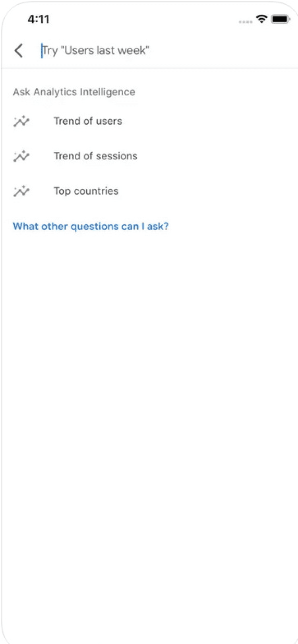Select the Trend of sessions suggestion
The image size is (298, 644).
95,156
